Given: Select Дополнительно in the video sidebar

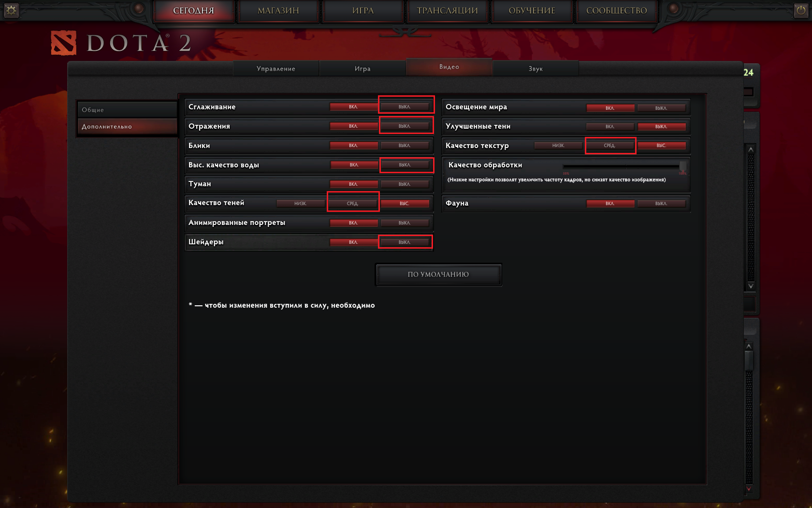Looking at the screenshot, I should point(127,127).
